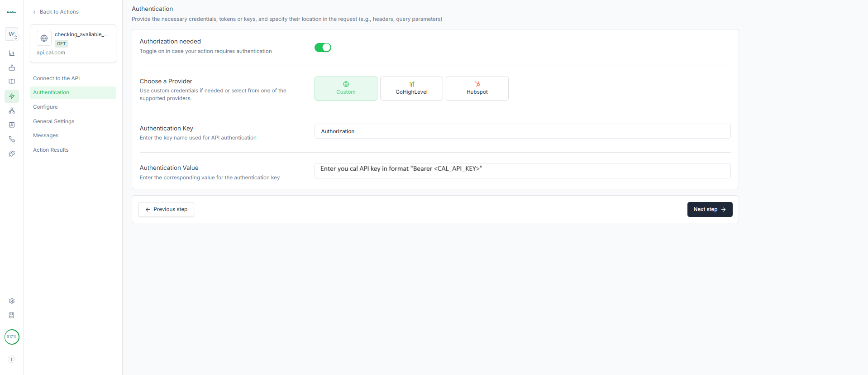Click the Custom provider globe icon

(346, 84)
